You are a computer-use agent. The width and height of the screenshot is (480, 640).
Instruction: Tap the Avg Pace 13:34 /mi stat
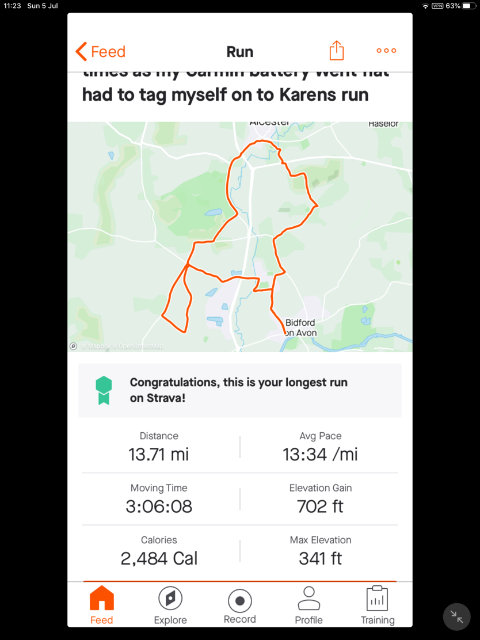[x=320, y=447]
